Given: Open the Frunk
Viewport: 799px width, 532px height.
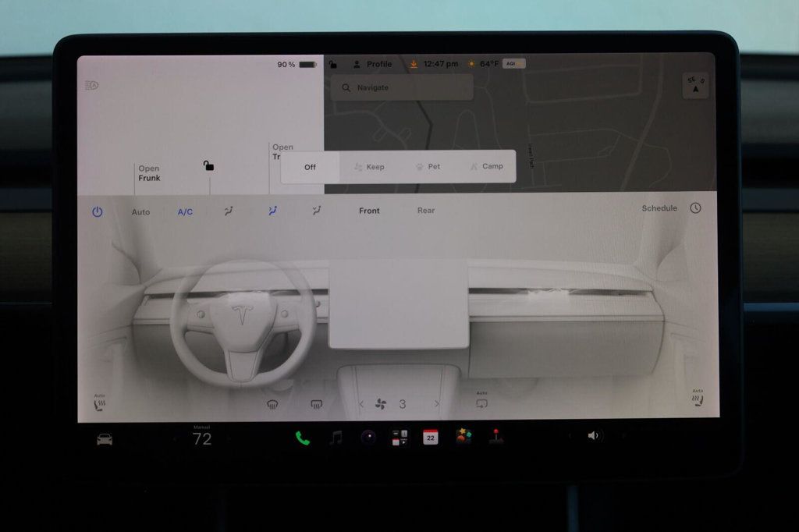Looking at the screenshot, I should pos(149,173).
